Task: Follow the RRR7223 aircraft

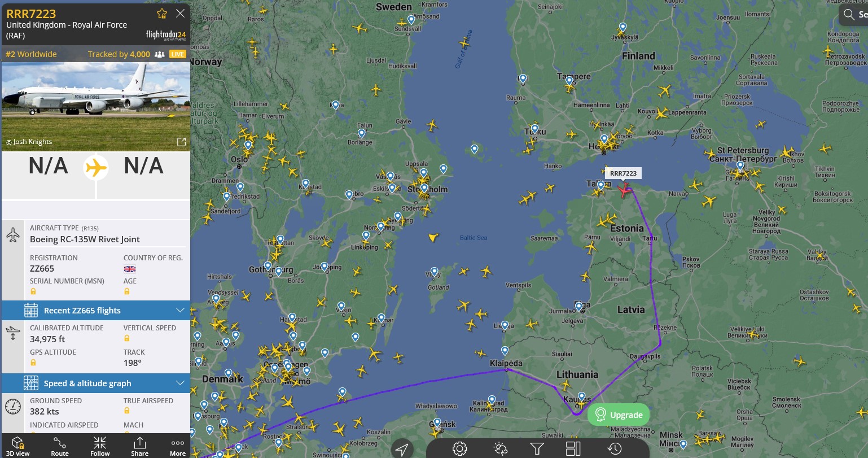Action: click(100, 446)
